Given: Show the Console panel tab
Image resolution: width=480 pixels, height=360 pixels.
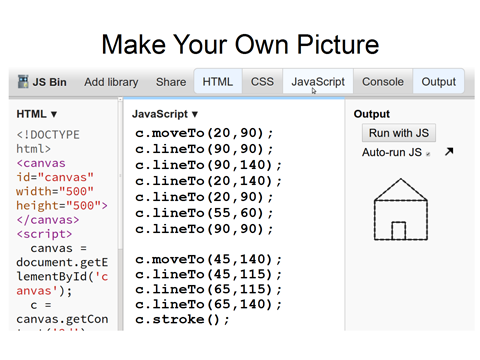Looking at the screenshot, I should point(383,81).
